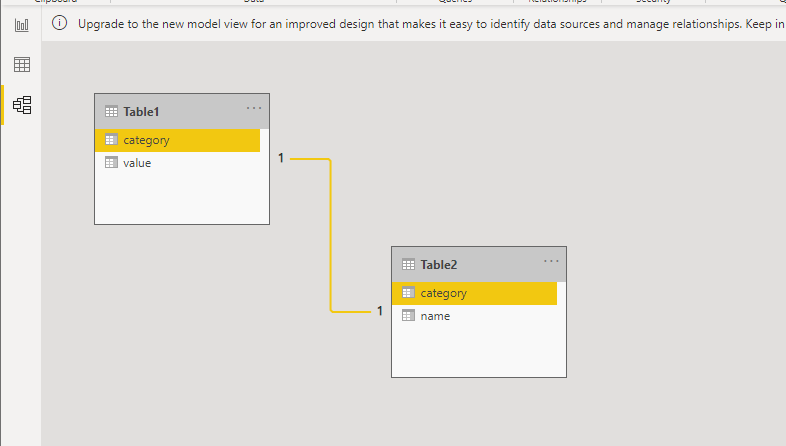This screenshot has height=446, width=786.
Task: Switch to Report view icon
Action: point(22,25)
